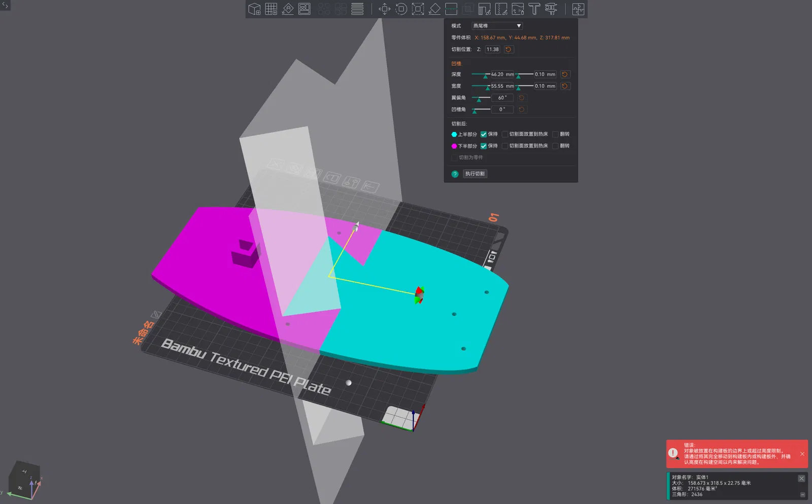The image size is (812, 504).
Task: Select the Color painting tool
Action: tap(518, 9)
